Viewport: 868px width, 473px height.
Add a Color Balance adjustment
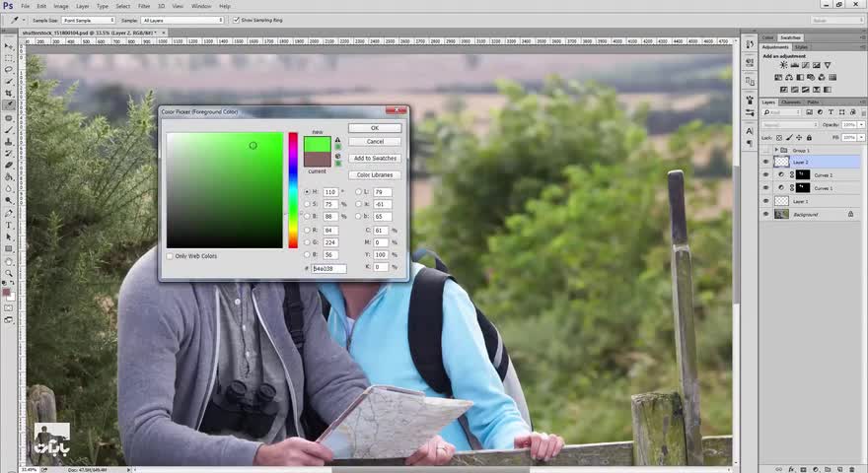coord(789,78)
